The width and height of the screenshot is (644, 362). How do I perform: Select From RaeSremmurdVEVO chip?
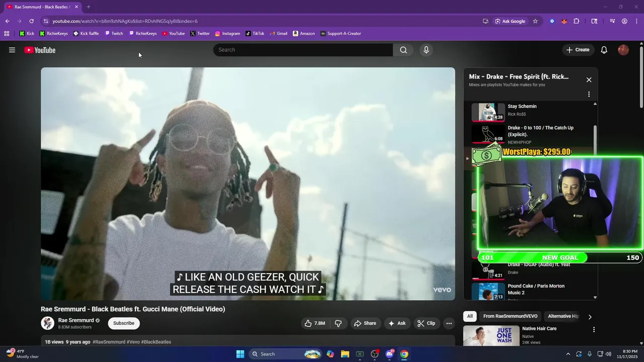510,316
